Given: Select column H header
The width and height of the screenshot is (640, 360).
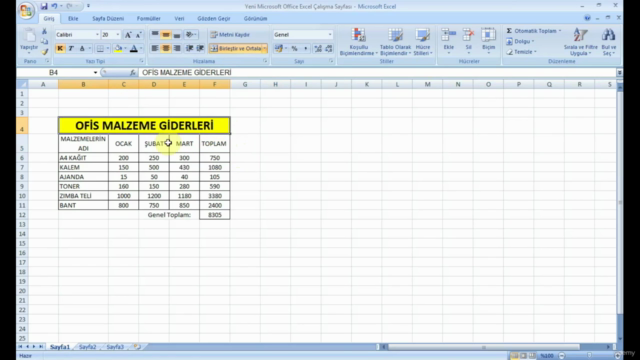Looking at the screenshot, I should point(276,84).
